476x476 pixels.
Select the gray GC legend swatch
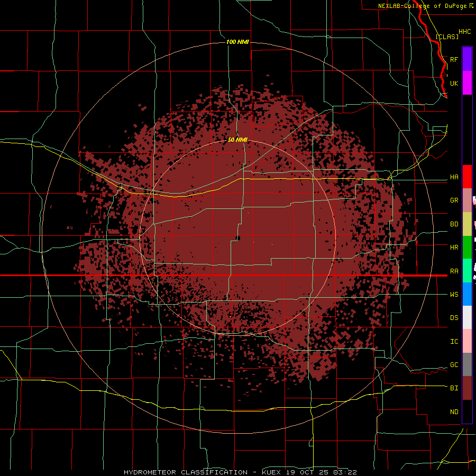pyautogui.click(x=467, y=364)
